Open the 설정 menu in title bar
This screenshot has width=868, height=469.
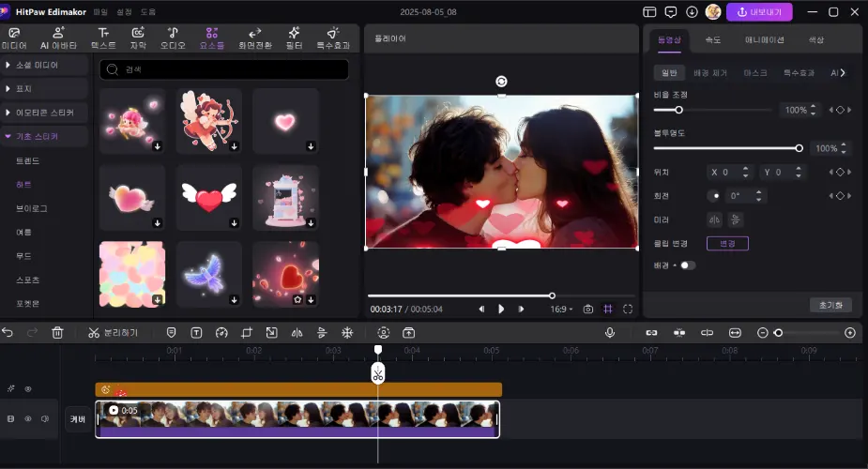coord(124,11)
